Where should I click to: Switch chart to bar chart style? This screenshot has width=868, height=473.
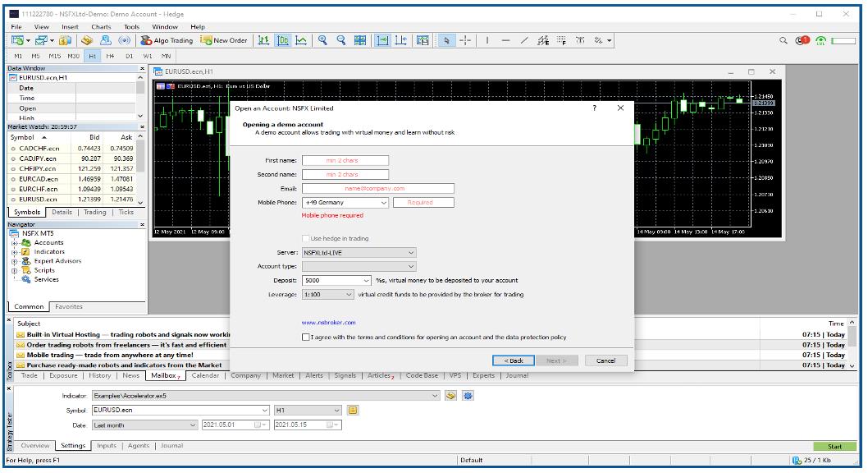[264, 40]
